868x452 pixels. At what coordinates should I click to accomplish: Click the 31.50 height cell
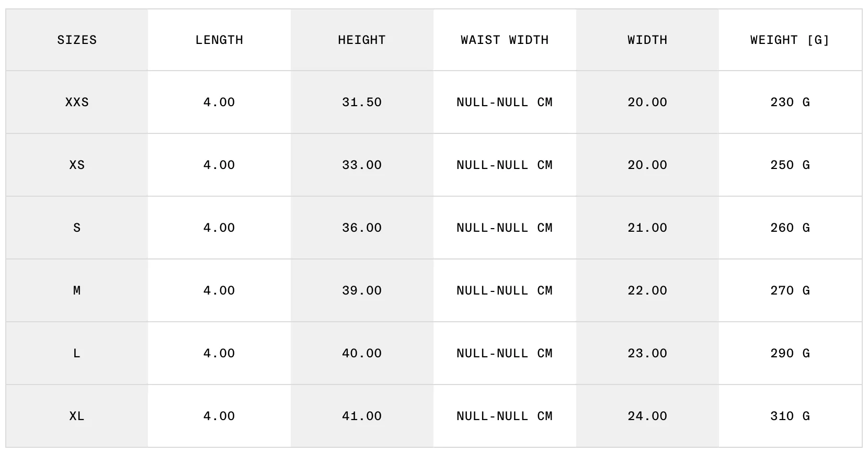(362, 102)
